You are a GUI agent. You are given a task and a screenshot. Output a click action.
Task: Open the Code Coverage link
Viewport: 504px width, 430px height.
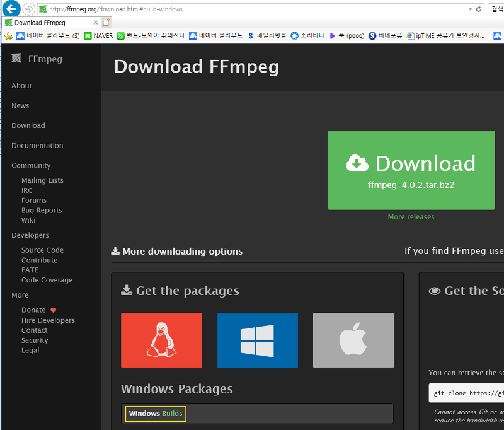(x=47, y=280)
